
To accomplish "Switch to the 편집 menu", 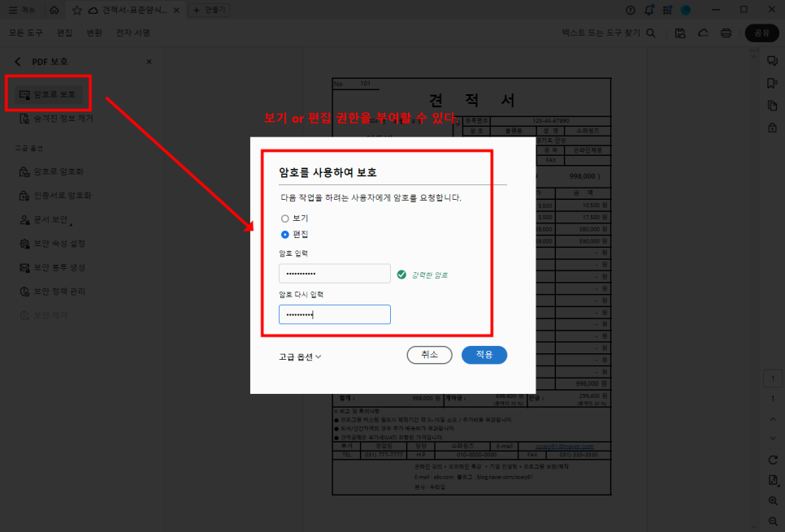I will [x=64, y=32].
